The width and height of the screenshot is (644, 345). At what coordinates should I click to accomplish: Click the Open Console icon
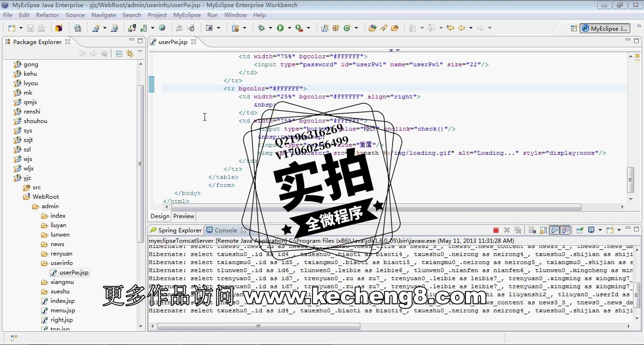(x=610, y=230)
